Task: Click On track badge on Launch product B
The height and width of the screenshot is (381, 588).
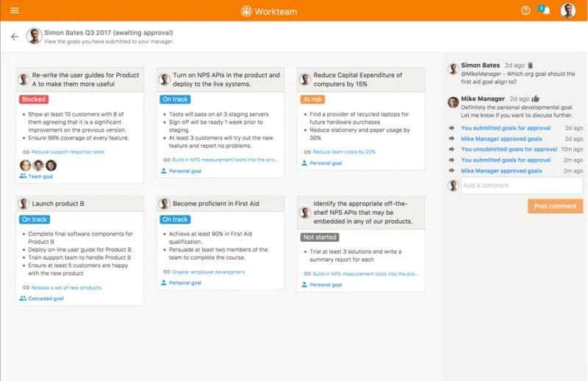Action: point(35,220)
